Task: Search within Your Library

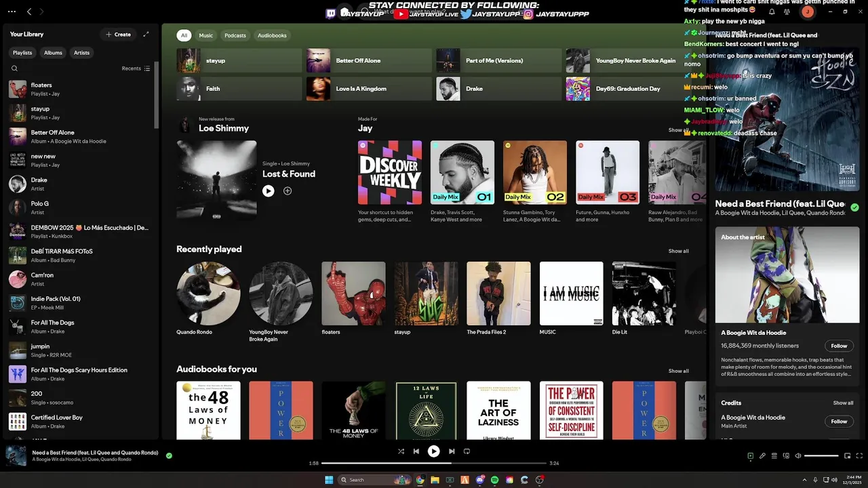Action: click(x=14, y=68)
